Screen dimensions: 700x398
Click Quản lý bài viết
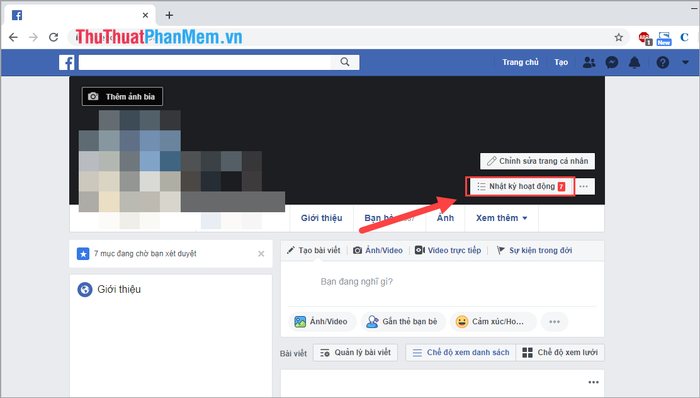pos(355,352)
